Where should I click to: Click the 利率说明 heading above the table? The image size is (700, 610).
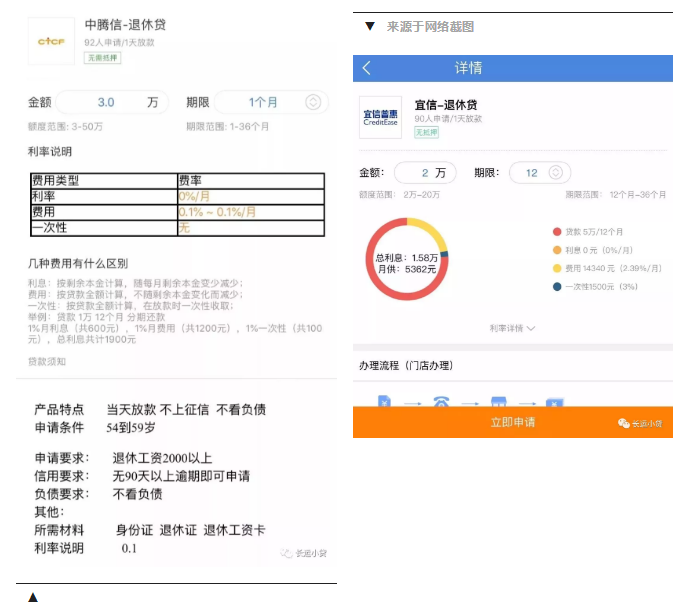(x=50, y=151)
